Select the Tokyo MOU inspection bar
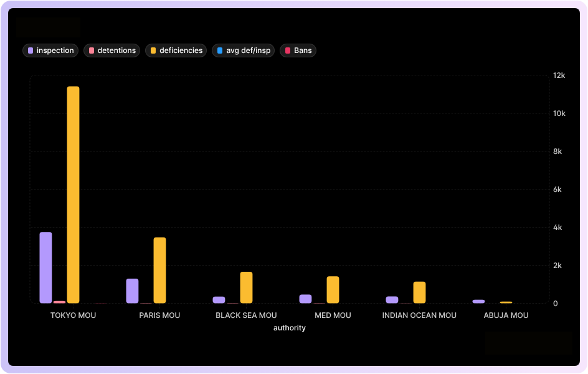The height and width of the screenshot is (374, 588). click(45, 267)
